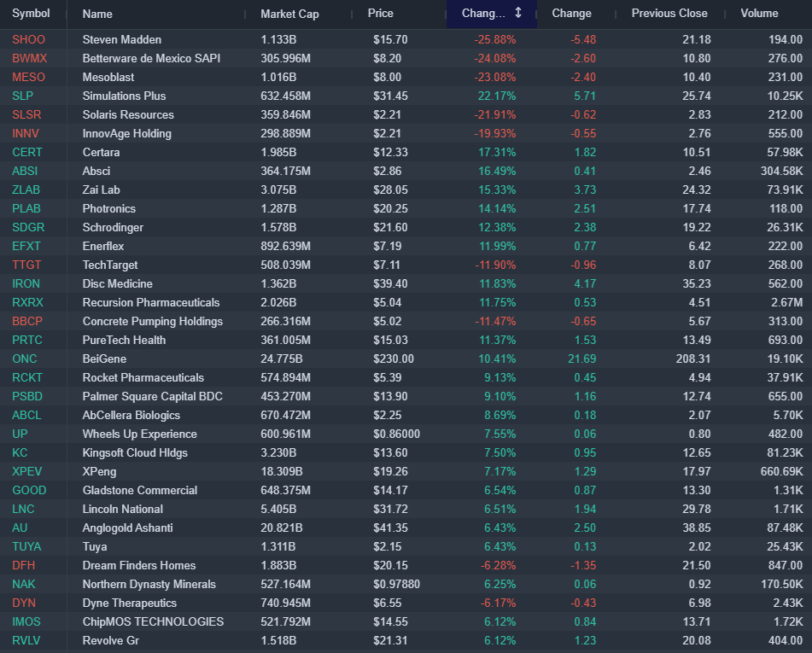Open the UP ticker symbol
Viewport: 812px width, 653px height.
[x=20, y=434]
